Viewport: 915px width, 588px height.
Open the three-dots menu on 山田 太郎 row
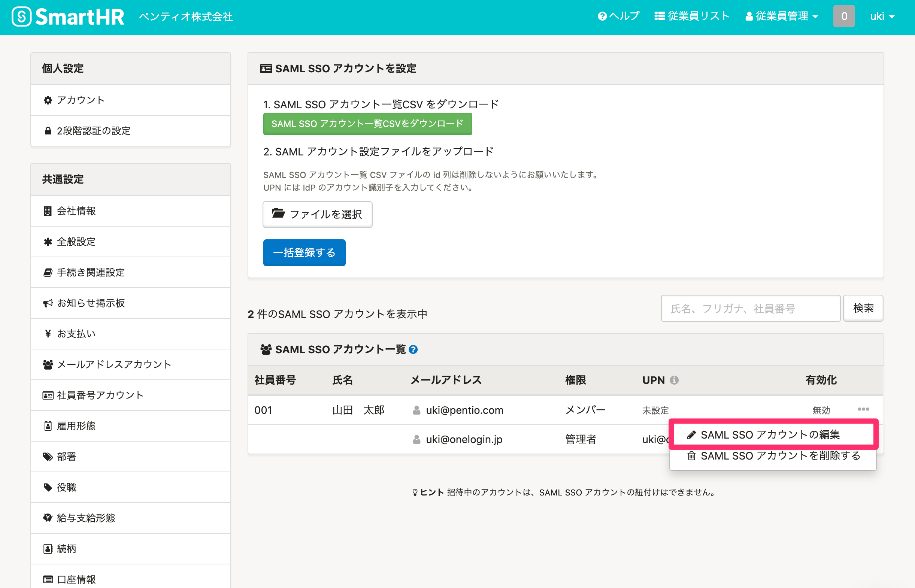[x=863, y=409]
